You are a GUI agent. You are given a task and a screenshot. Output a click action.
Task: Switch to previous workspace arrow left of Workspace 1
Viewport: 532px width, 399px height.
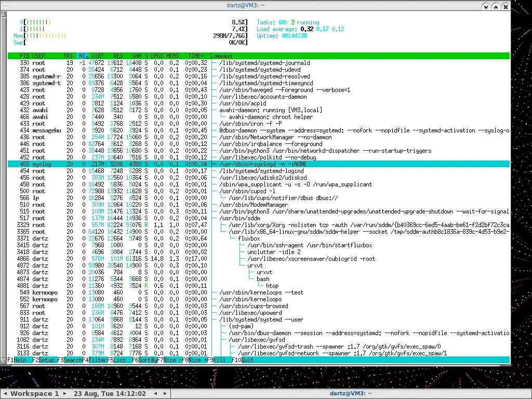pos(5,394)
